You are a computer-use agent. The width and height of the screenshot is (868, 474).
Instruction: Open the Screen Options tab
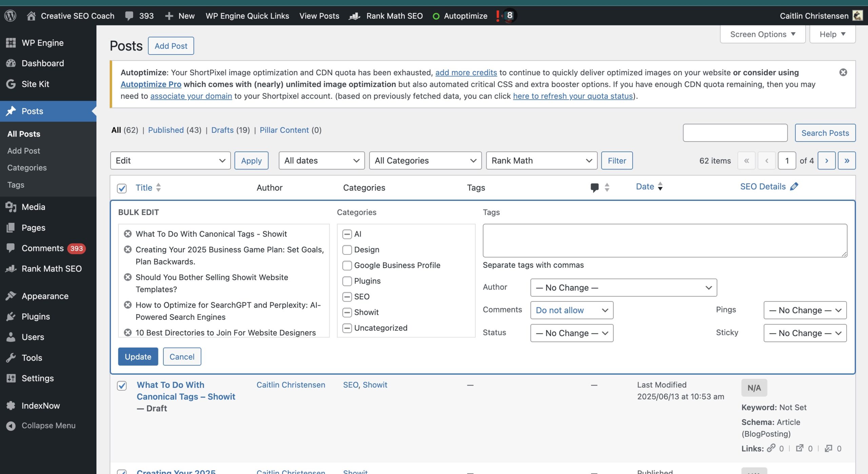pyautogui.click(x=762, y=34)
